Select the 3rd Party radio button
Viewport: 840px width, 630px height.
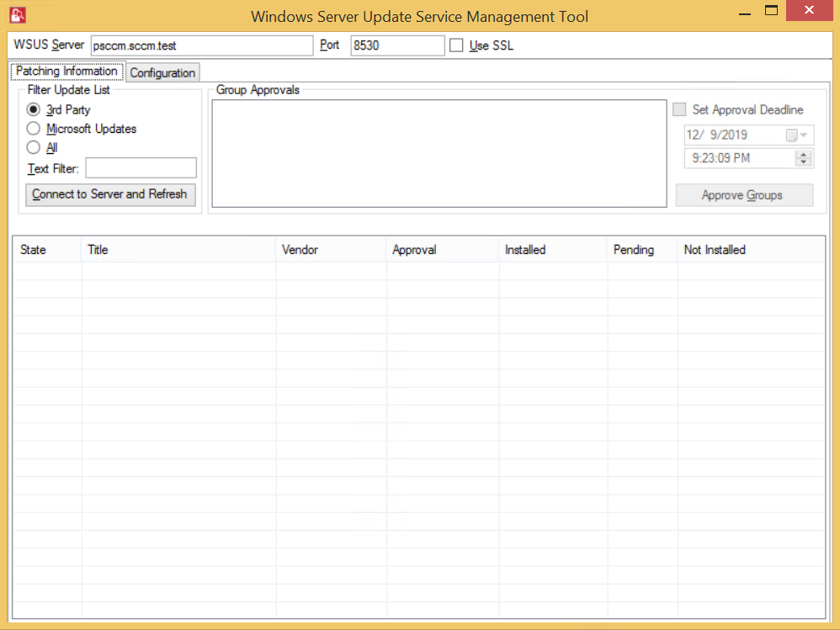pyautogui.click(x=34, y=109)
